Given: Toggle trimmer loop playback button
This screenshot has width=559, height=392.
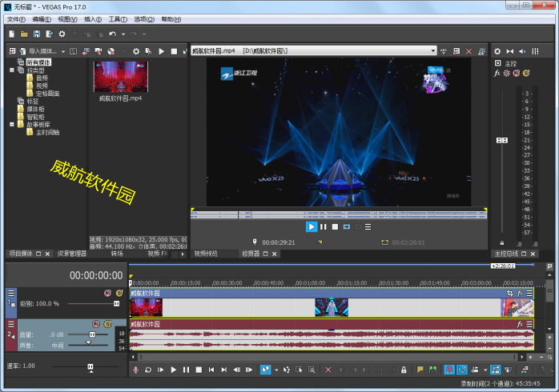Looking at the screenshot, I should [347, 226].
